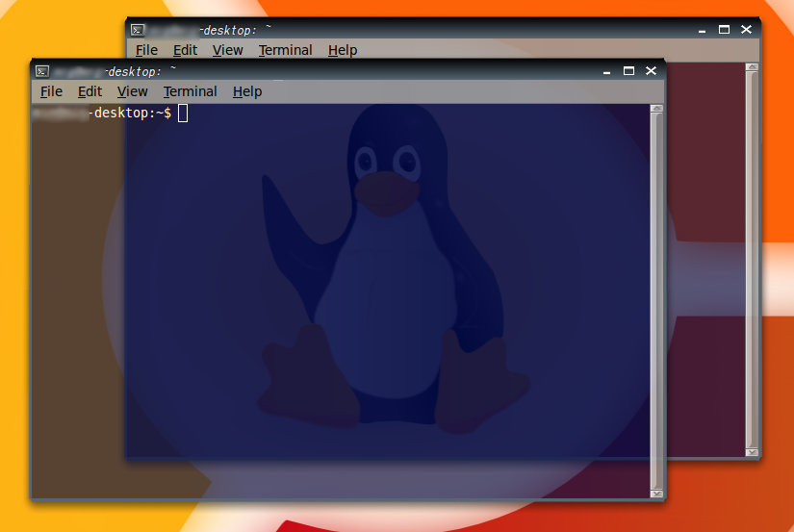Close the front terminal window

pyautogui.click(x=652, y=71)
